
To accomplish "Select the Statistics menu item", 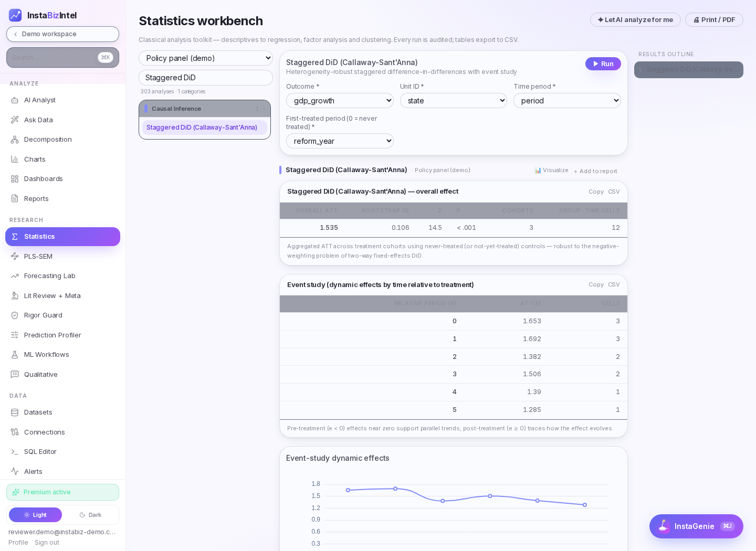I will pos(62,237).
